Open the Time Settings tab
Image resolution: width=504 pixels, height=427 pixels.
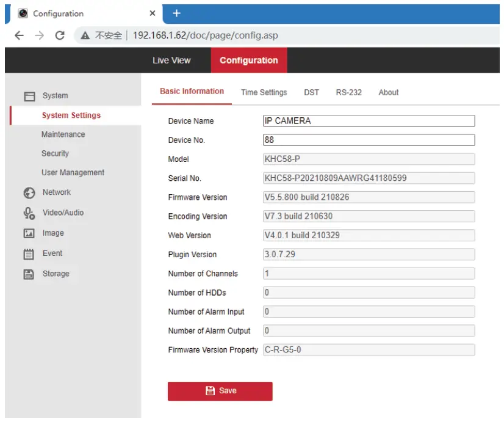[x=264, y=92]
